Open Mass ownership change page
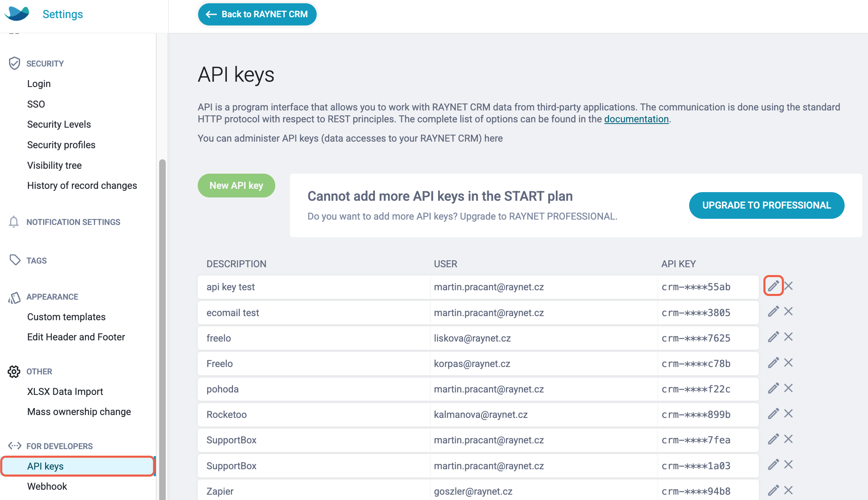Image resolution: width=868 pixels, height=500 pixels. point(79,412)
